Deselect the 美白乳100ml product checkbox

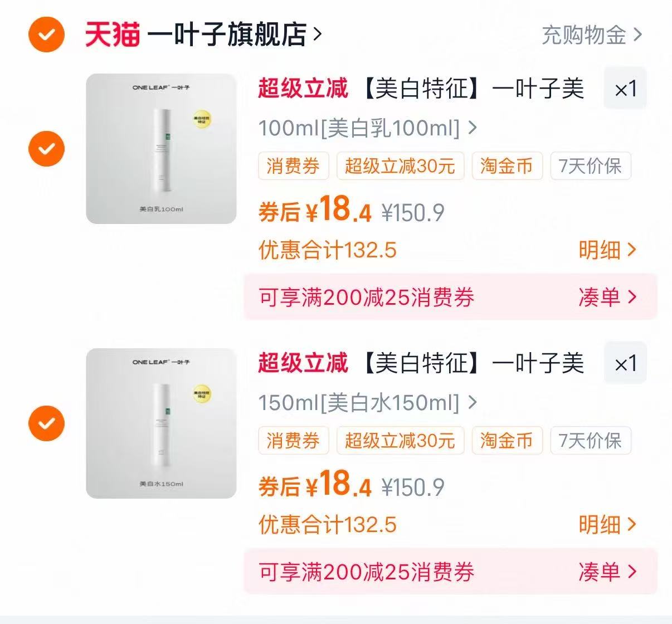[x=46, y=149]
